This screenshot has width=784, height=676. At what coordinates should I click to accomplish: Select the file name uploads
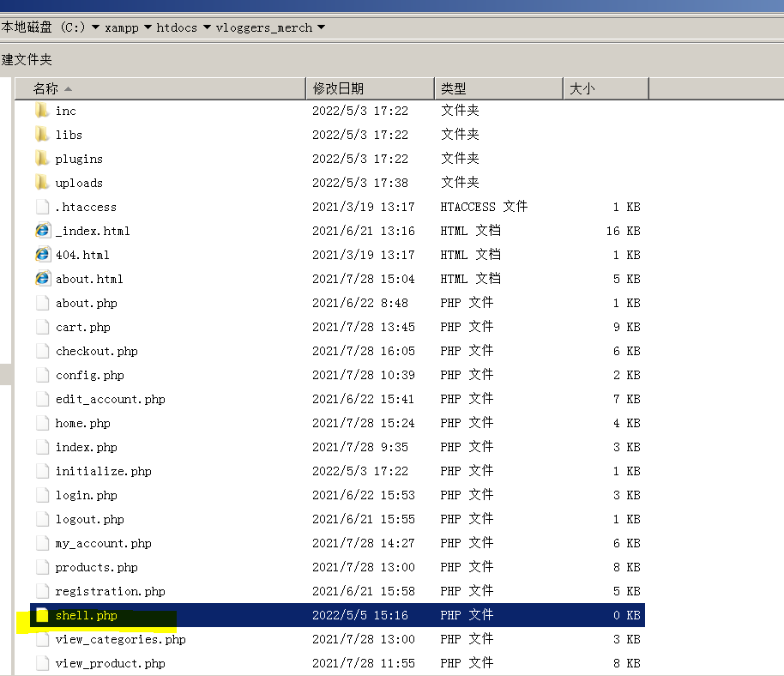pos(79,183)
